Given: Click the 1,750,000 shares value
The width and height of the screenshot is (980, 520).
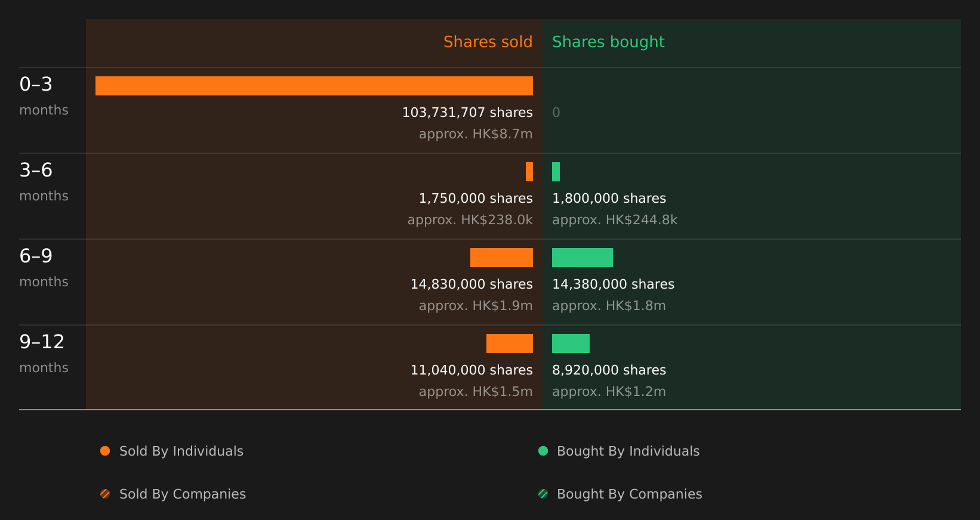Looking at the screenshot, I should (476, 199).
